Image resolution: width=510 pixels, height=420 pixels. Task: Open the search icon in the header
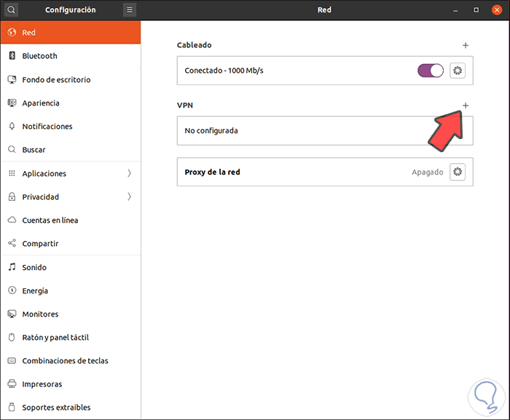12,10
